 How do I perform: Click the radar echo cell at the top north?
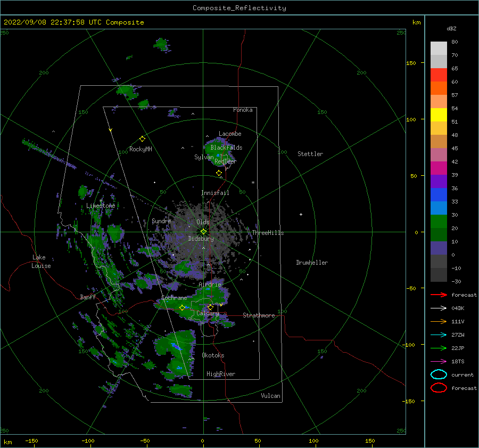[161, 45]
